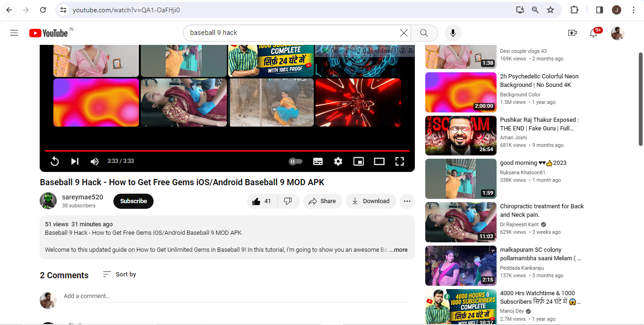Select endscreen orange gradient thumbnail
The width and height of the screenshot is (644, 325).
tap(96, 103)
